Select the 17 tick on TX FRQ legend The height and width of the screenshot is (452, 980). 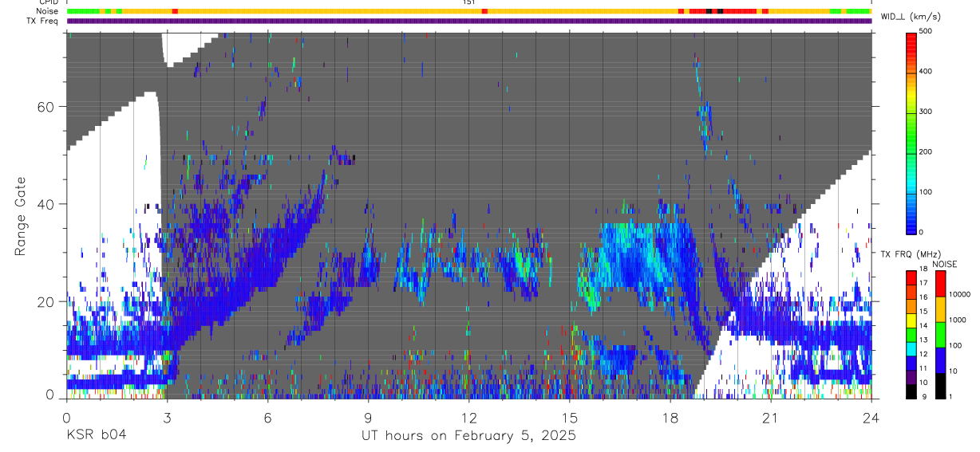coord(924,284)
